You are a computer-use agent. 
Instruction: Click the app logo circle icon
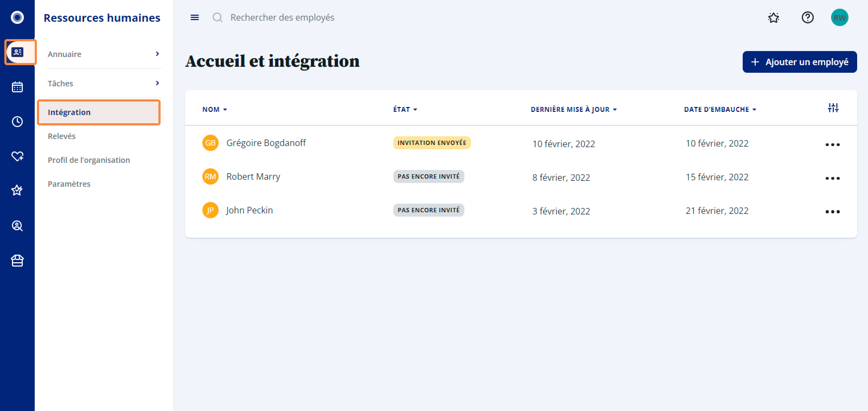[17, 17]
